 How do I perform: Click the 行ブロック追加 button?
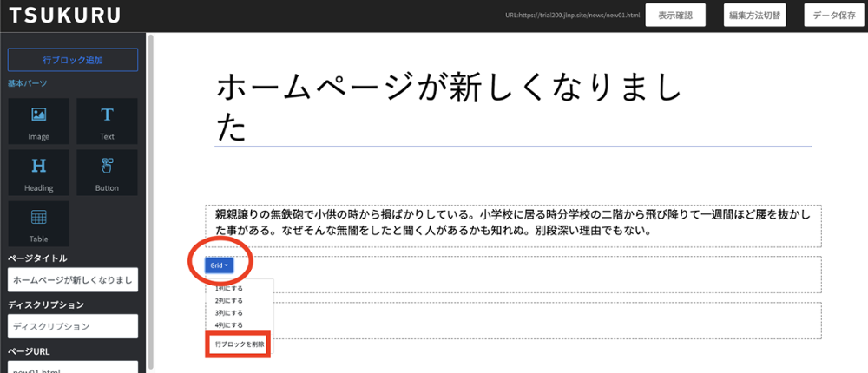[x=73, y=60]
